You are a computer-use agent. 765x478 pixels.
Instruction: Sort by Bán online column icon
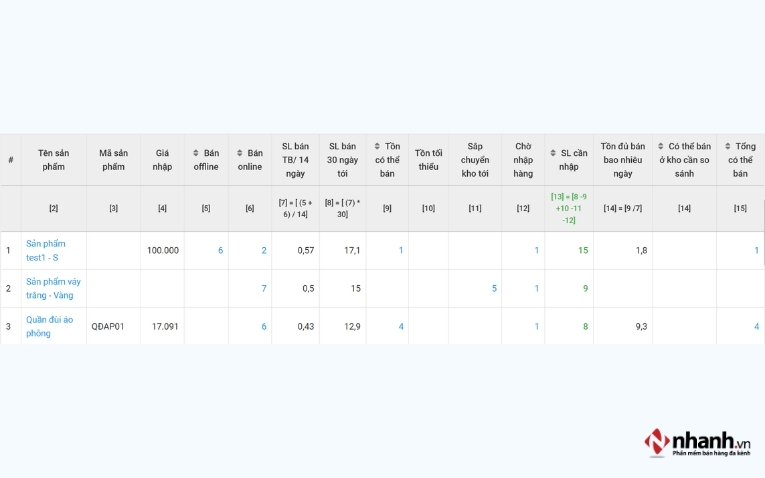pos(240,153)
